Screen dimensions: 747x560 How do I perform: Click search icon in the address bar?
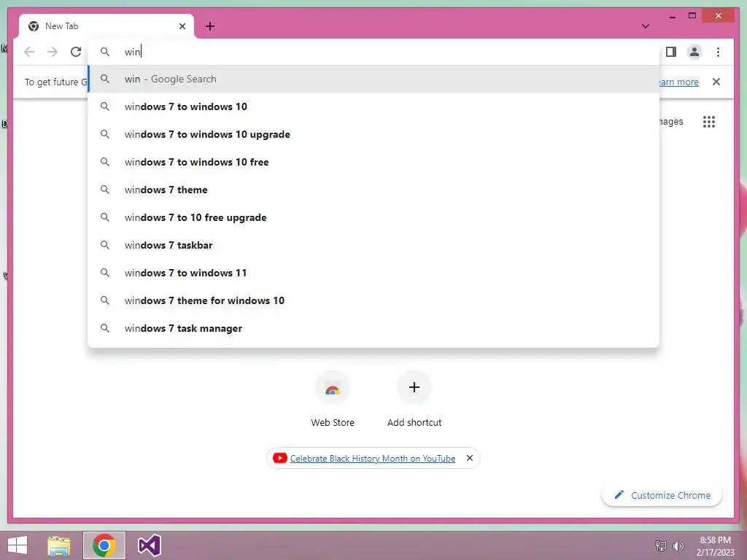(x=105, y=52)
